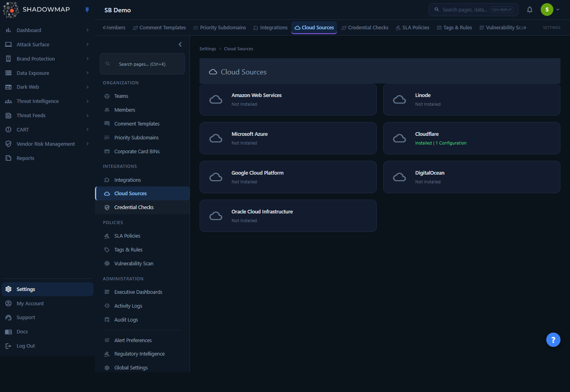
Task: Expand the Dashboard menu chevron
Action: (87, 30)
